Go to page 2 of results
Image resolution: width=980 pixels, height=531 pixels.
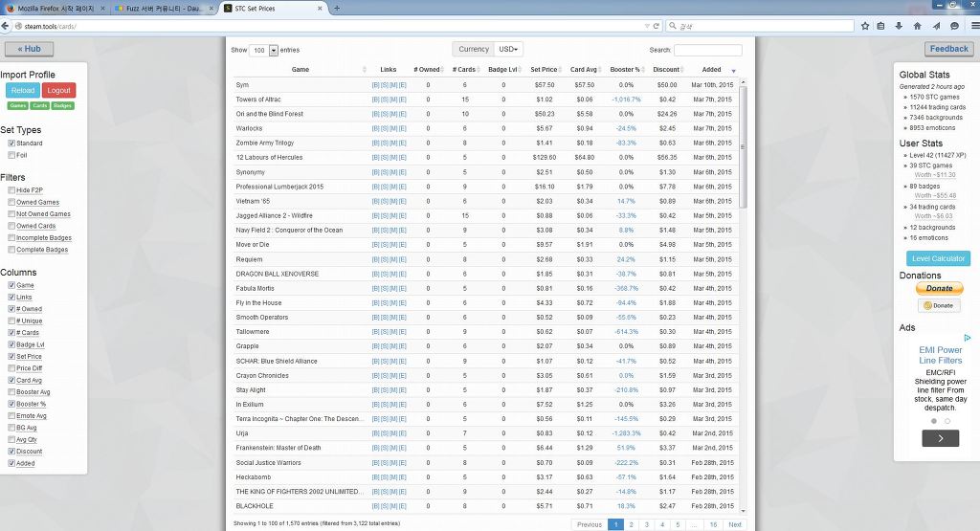(632, 524)
